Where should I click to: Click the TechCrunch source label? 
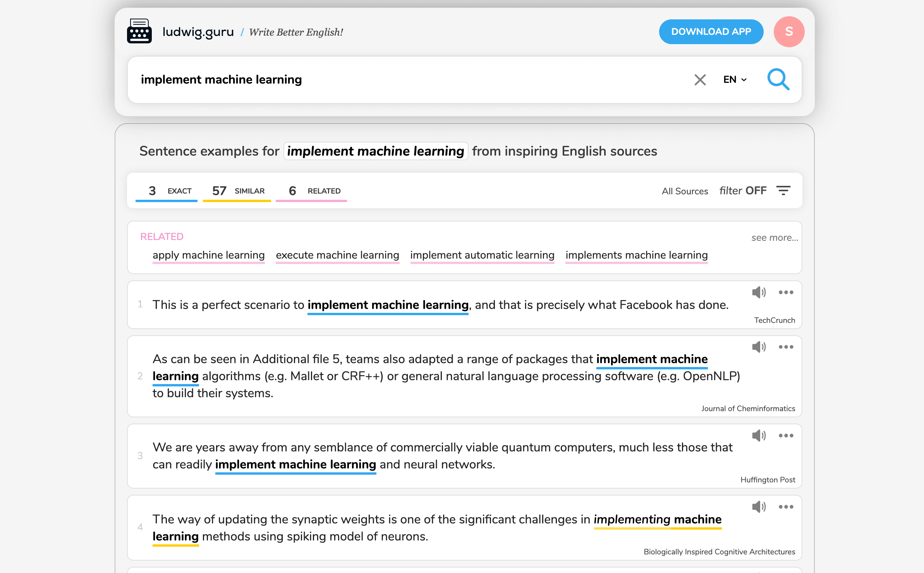point(775,320)
